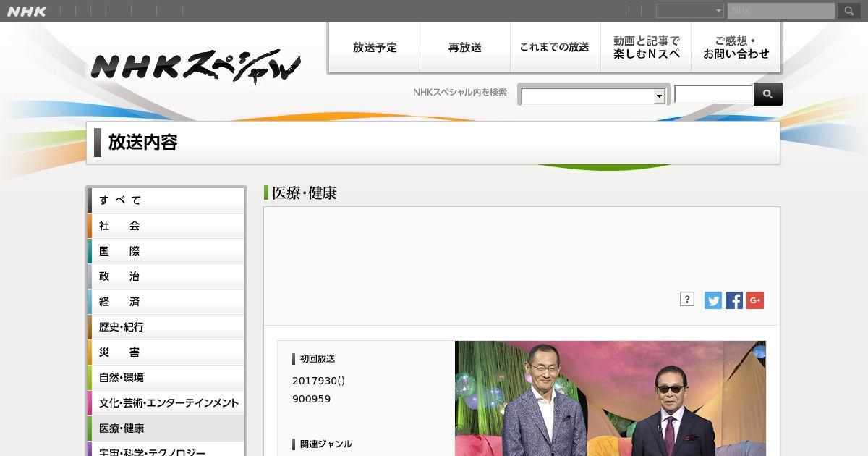Select 政治 genre in sidebar
Image resolution: width=868 pixels, height=456 pixels.
click(166, 276)
